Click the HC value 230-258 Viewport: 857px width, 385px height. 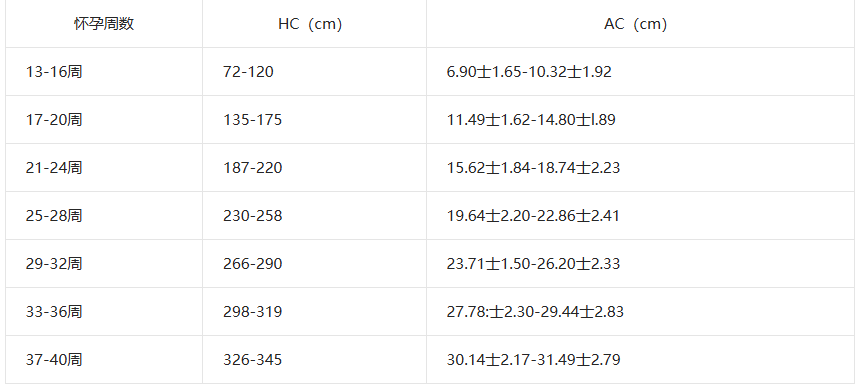[253, 215]
